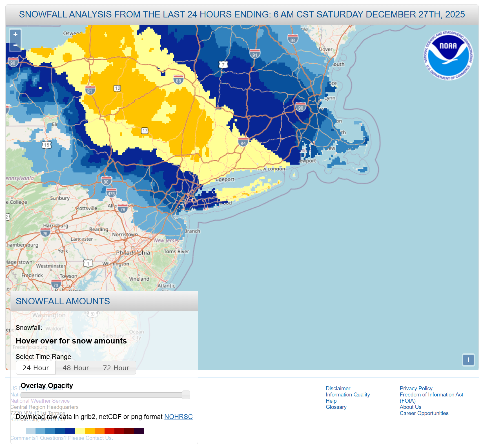Visit the Career Opportunities link
483x448 pixels.
pos(424,413)
